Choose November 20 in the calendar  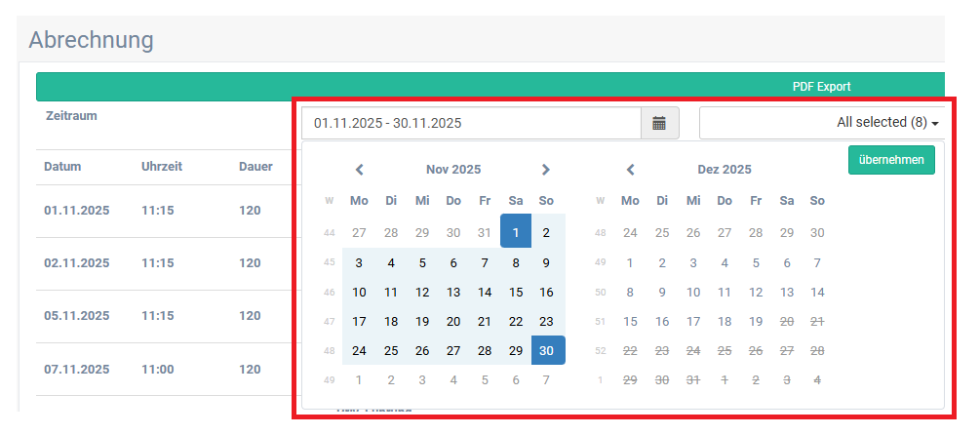(453, 321)
